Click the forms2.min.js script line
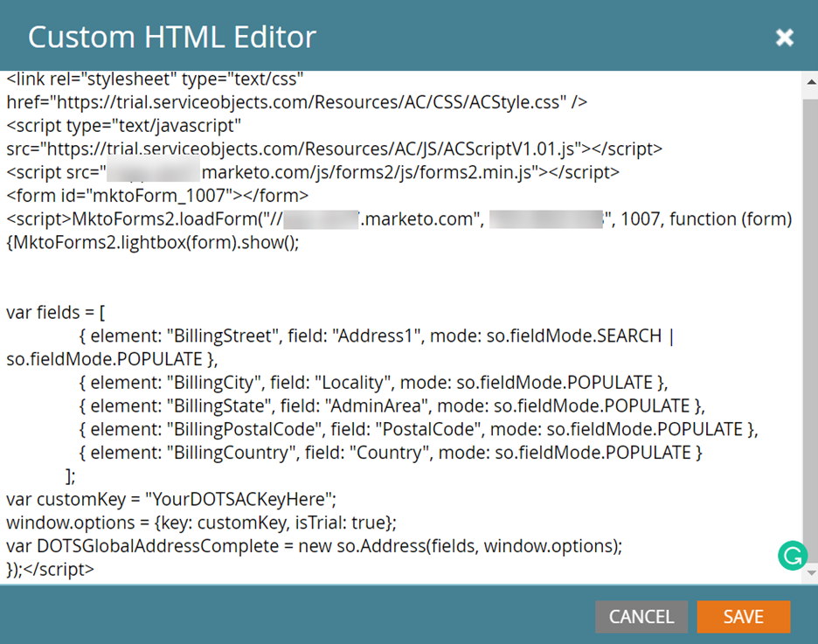This screenshot has height=644, width=818. (313, 172)
